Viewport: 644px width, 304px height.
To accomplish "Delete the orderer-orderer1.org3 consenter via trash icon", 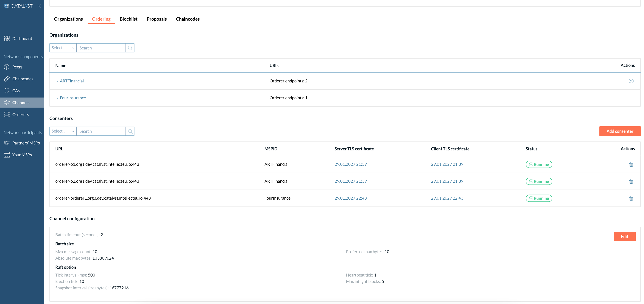I will click(x=631, y=198).
